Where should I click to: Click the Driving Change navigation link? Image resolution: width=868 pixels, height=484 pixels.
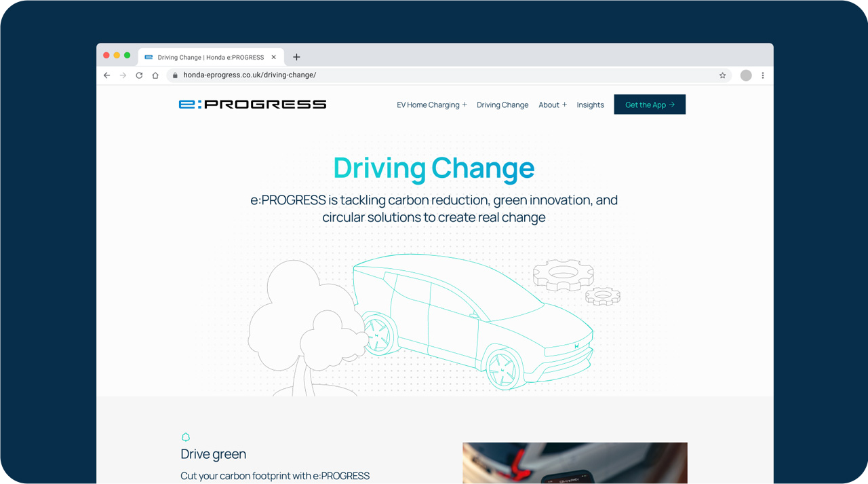tap(502, 105)
